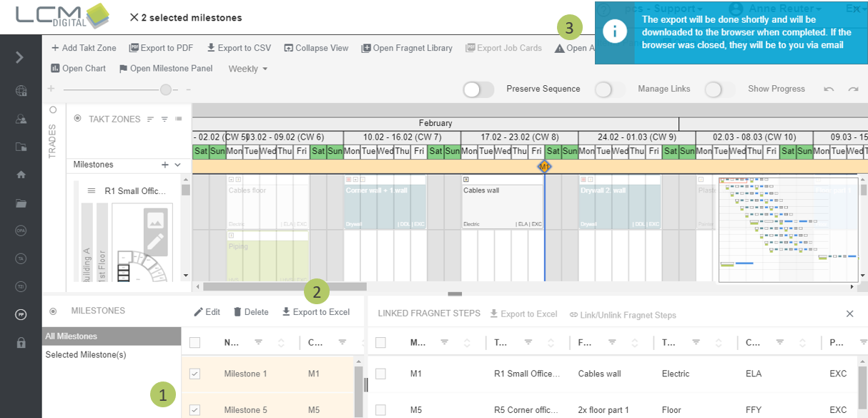Click the home icon in sidebar
Screen dimensions: 868x418
(x=21, y=174)
